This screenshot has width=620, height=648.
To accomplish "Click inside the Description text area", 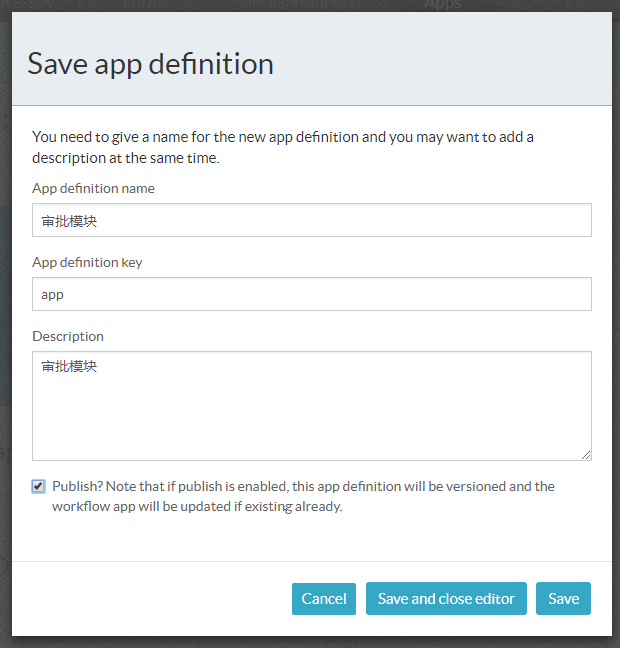I will [x=311, y=410].
